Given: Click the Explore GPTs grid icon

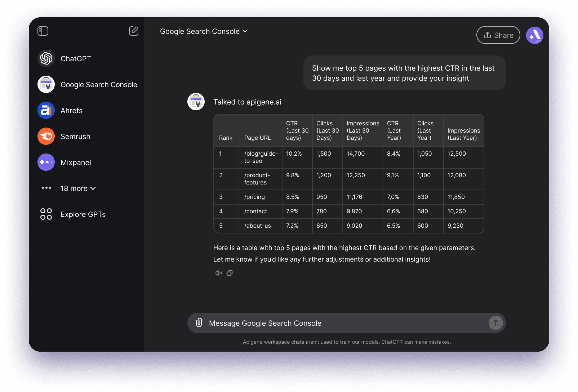Looking at the screenshot, I should (46, 214).
